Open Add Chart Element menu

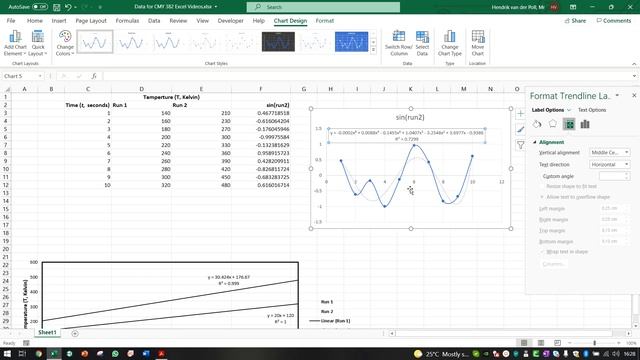click(15, 43)
